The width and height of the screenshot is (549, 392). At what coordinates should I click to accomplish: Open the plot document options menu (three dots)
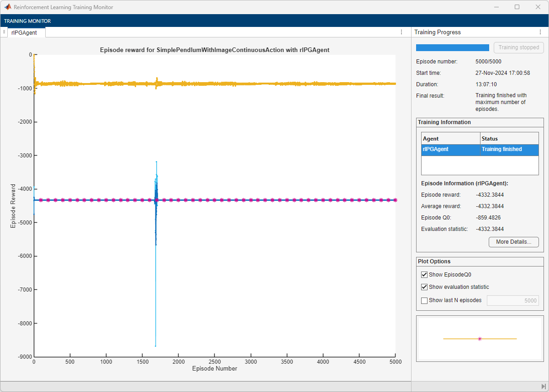401,32
